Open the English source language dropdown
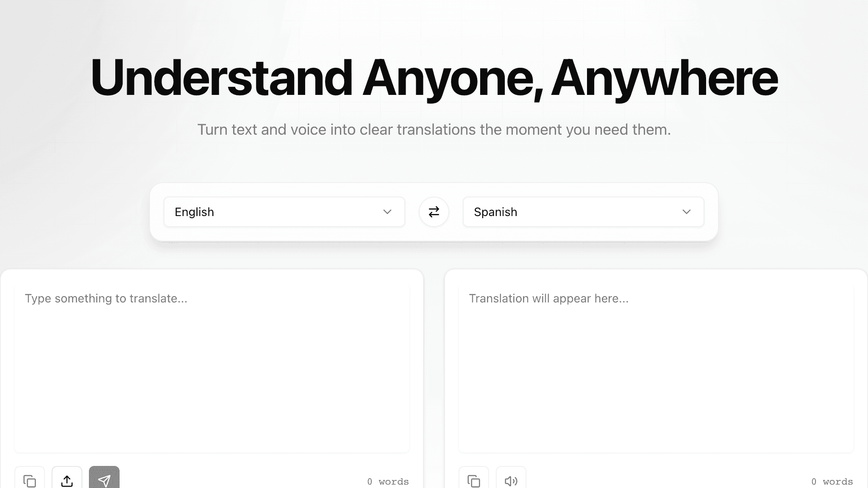 [x=284, y=212]
